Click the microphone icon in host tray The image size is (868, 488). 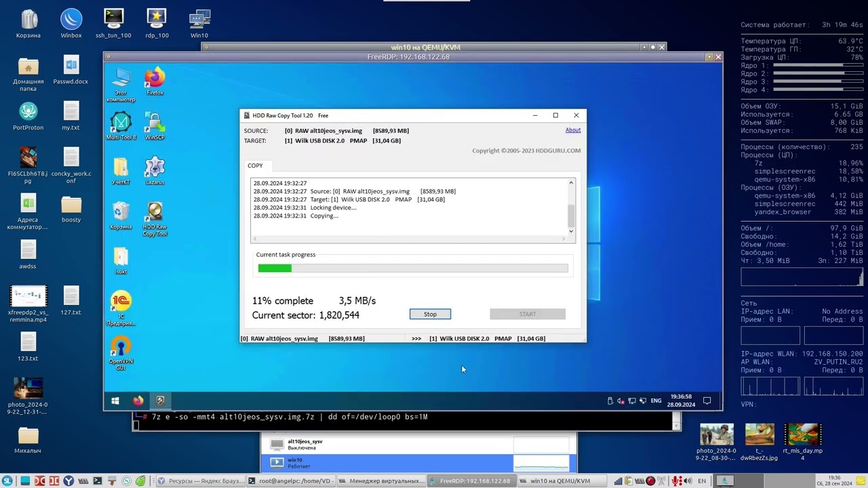pyautogui.click(x=676, y=481)
